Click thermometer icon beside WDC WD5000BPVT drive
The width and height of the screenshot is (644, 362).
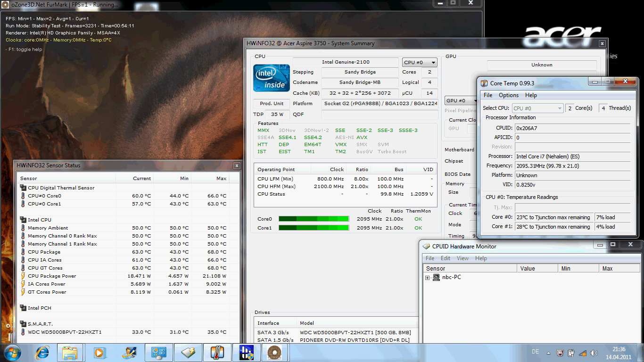tap(23, 332)
